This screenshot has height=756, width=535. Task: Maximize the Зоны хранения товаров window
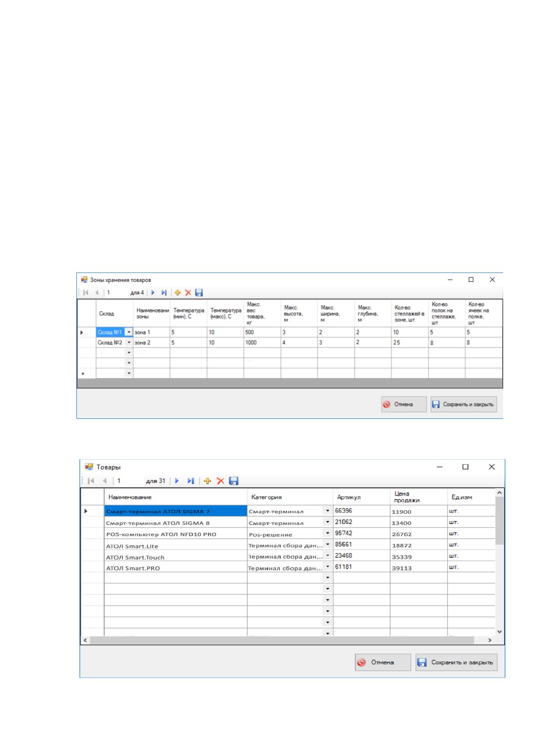[x=471, y=280]
